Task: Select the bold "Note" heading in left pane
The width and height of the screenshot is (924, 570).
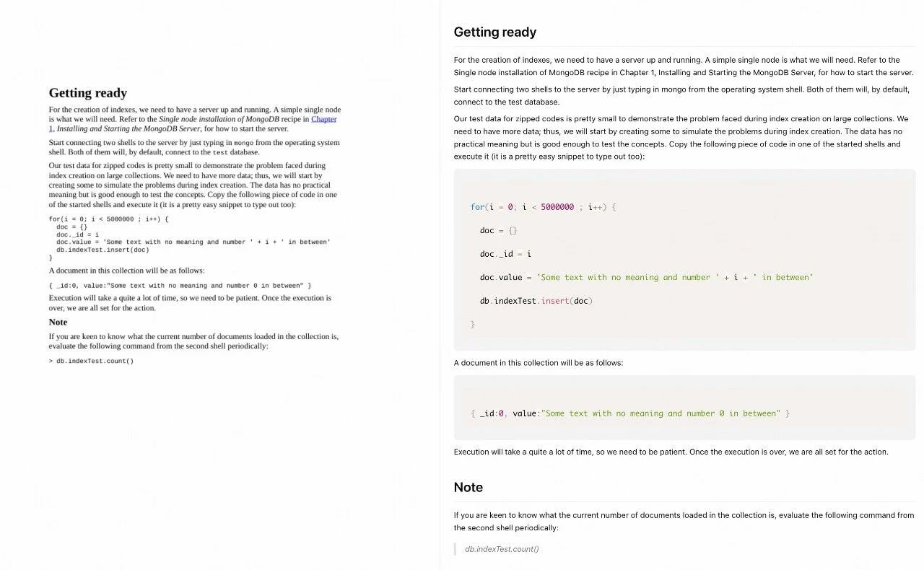Action: click(x=58, y=322)
